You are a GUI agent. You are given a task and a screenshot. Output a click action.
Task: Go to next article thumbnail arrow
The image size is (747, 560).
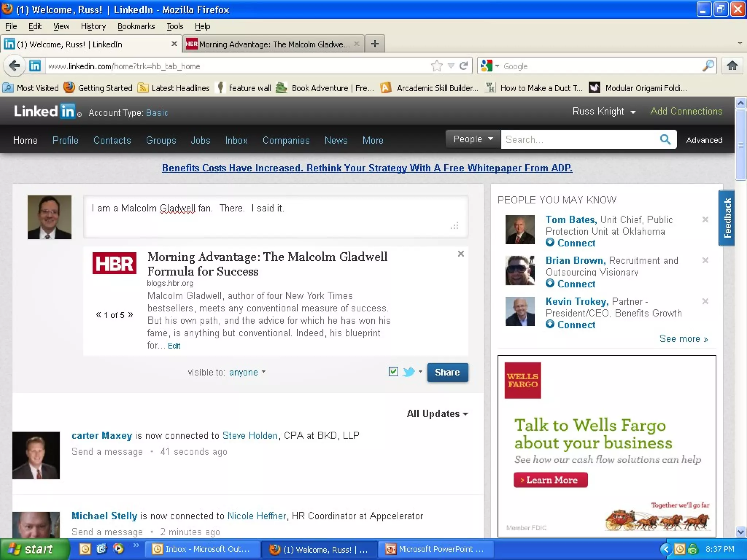point(131,315)
